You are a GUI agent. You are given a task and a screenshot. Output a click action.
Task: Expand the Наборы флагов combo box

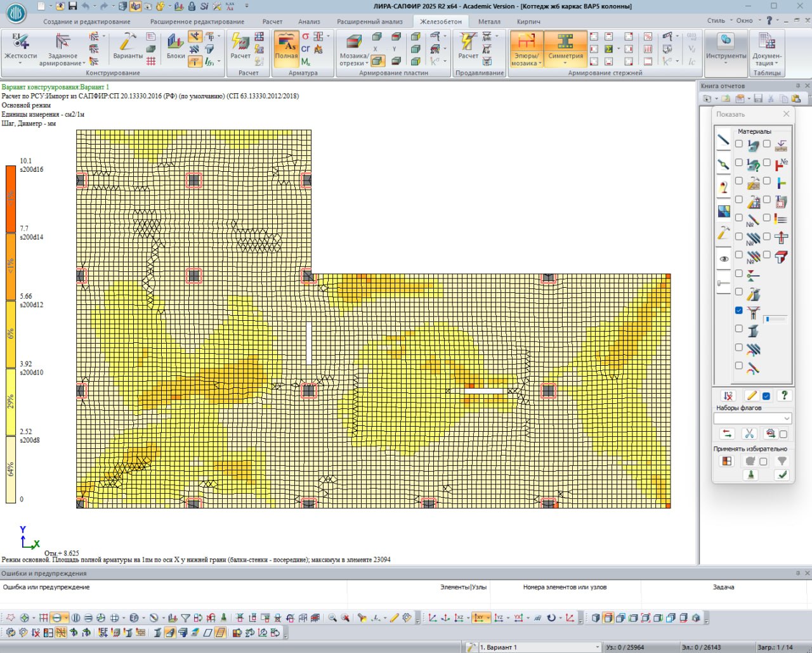click(x=787, y=418)
